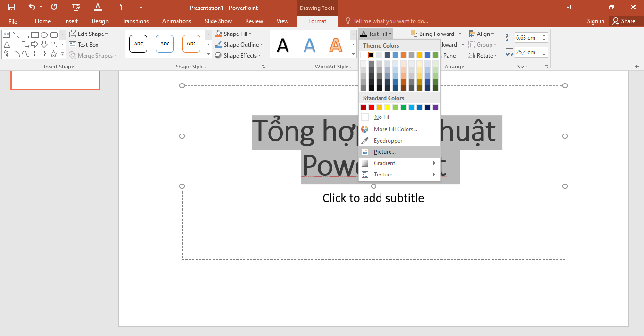Apply the orange outline Abc shape style
This screenshot has width=644, height=336.
click(x=191, y=44)
